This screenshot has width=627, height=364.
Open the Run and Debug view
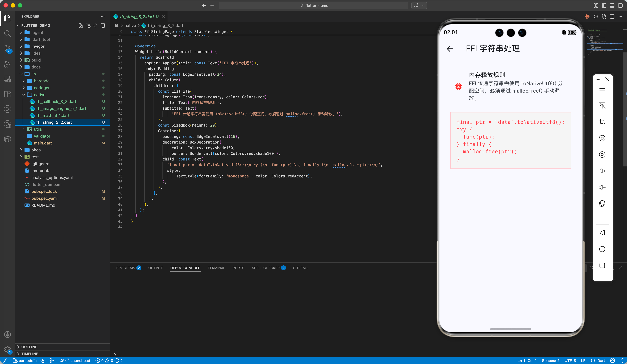click(8, 64)
